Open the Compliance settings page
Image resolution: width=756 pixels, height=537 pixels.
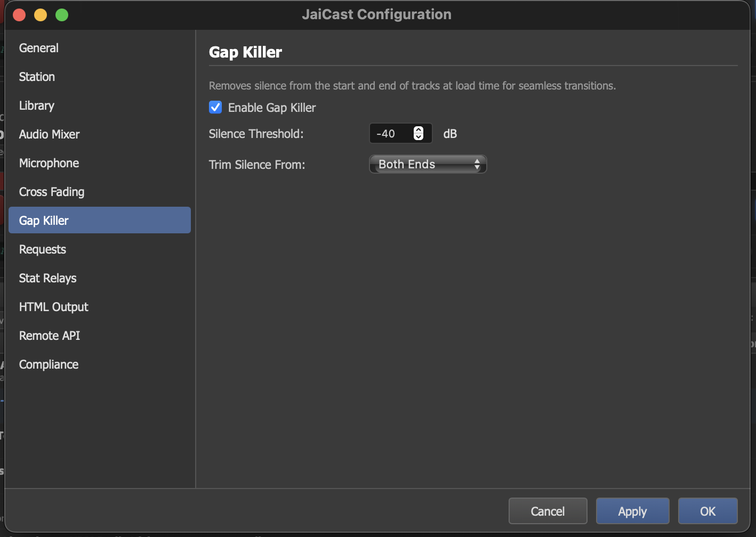[100, 364]
